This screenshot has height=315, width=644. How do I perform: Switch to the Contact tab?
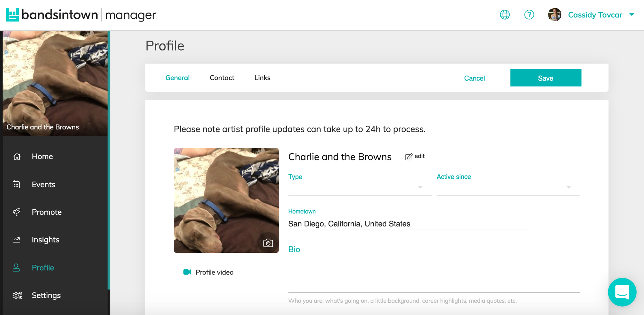pyautogui.click(x=222, y=78)
